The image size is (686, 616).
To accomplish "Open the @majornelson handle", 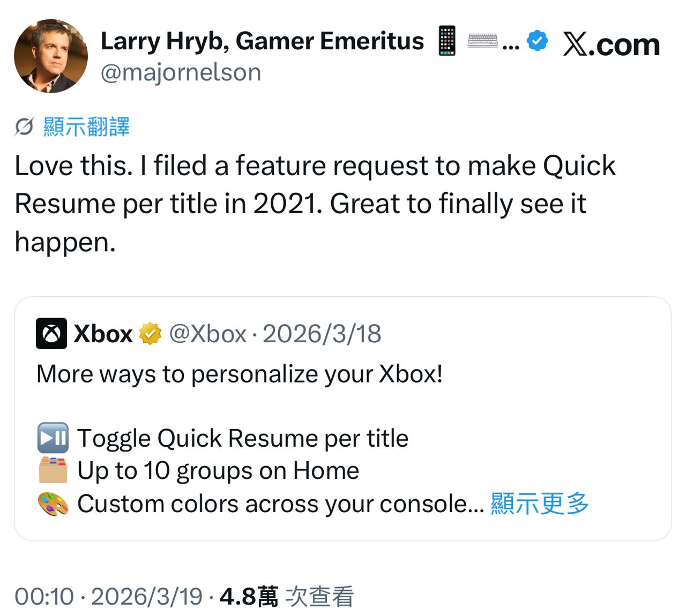I will (x=181, y=72).
